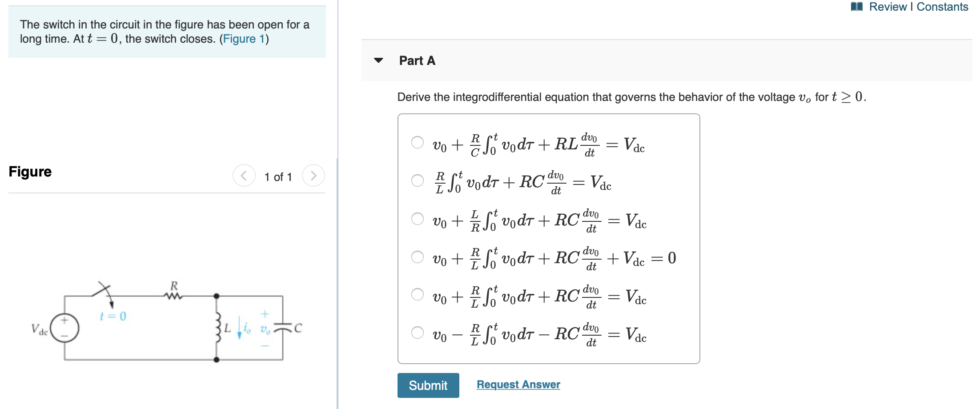This screenshot has width=980, height=409.
Task: Open the Figure 1 link
Action: point(244,39)
